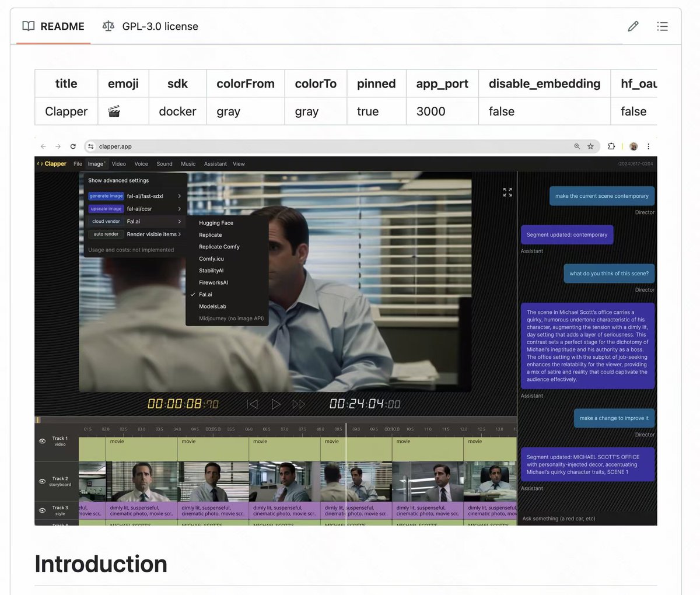Expand generate image fal-ai/fast-sdxl submenu

tap(135, 196)
